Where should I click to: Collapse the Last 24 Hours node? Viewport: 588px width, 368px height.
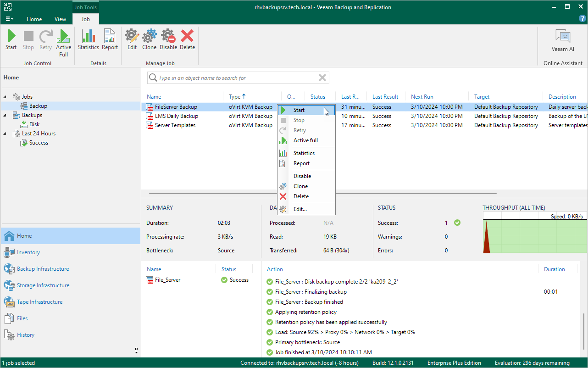[x=6, y=134]
